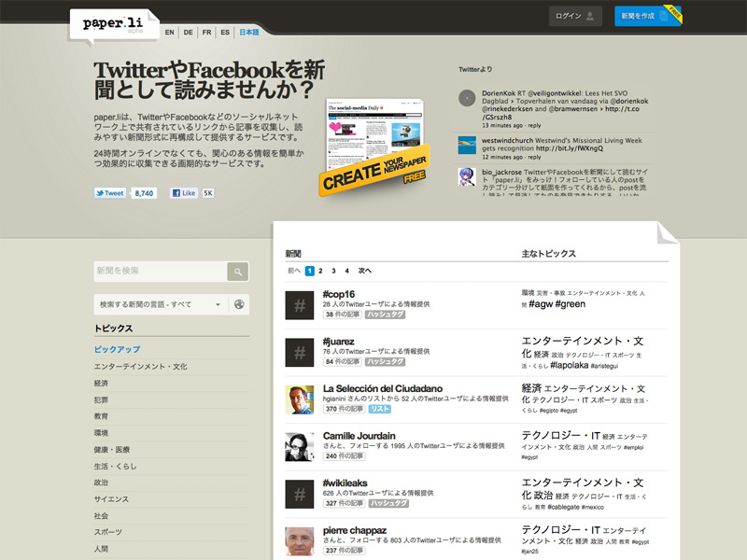Click the 新聞を作成 create newspaper button
Screen dimensions: 747x560
pyautogui.click(x=647, y=16)
